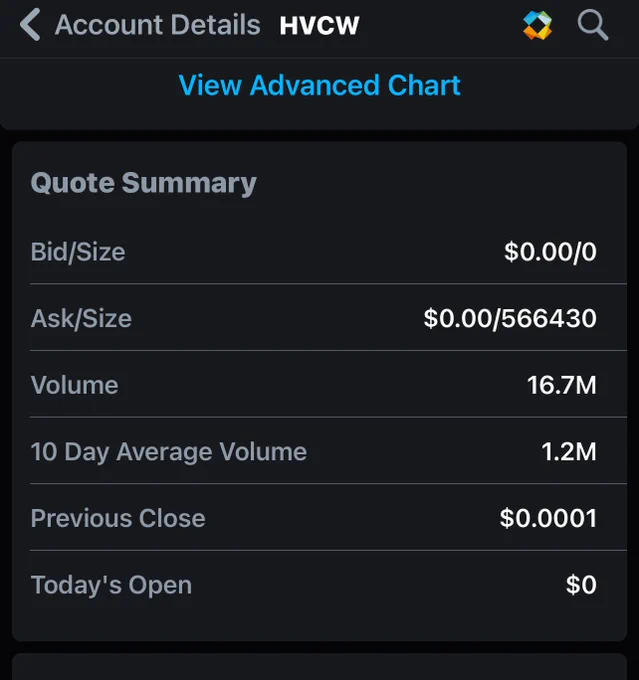Screen dimensions: 639x680
Task: Tap the next card below Quote Summary
Action: click(x=319, y=667)
